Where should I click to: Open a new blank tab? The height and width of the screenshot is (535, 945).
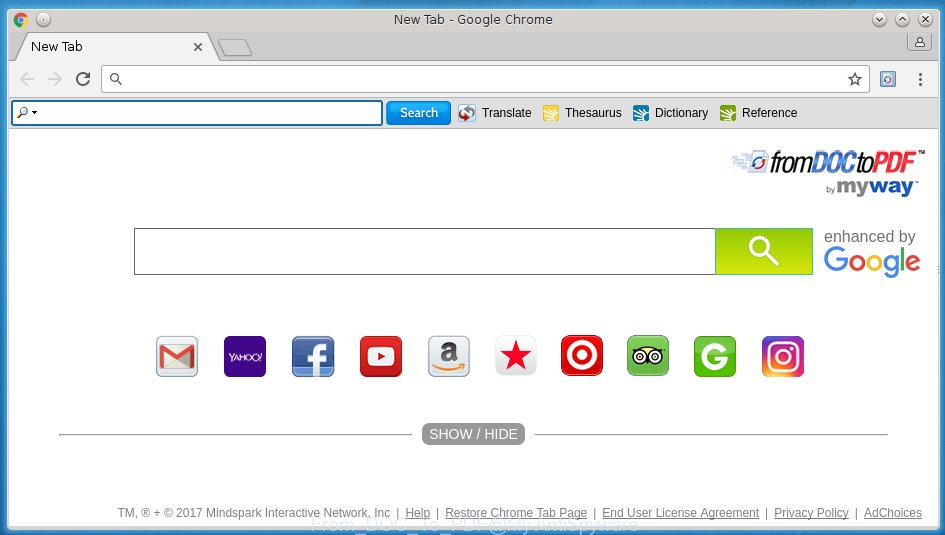234,48
